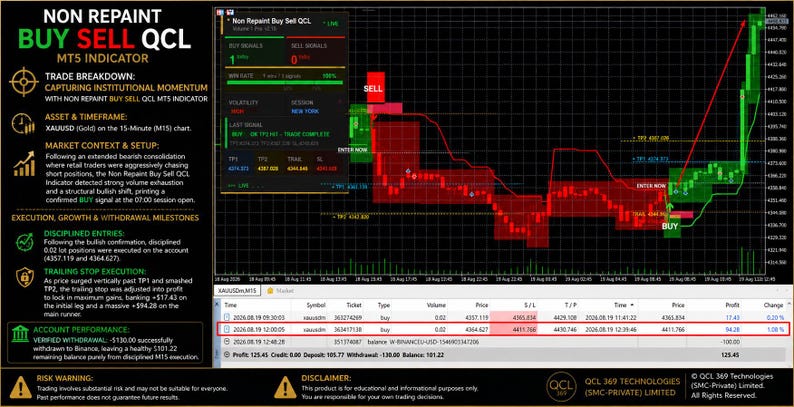Click the profit value 17.43
The height and width of the screenshot is (407, 794).
pos(733,317)
